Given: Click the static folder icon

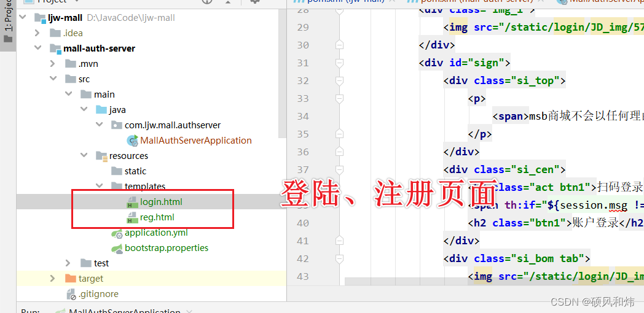Looking at the screenshot, I should [117, 171].
